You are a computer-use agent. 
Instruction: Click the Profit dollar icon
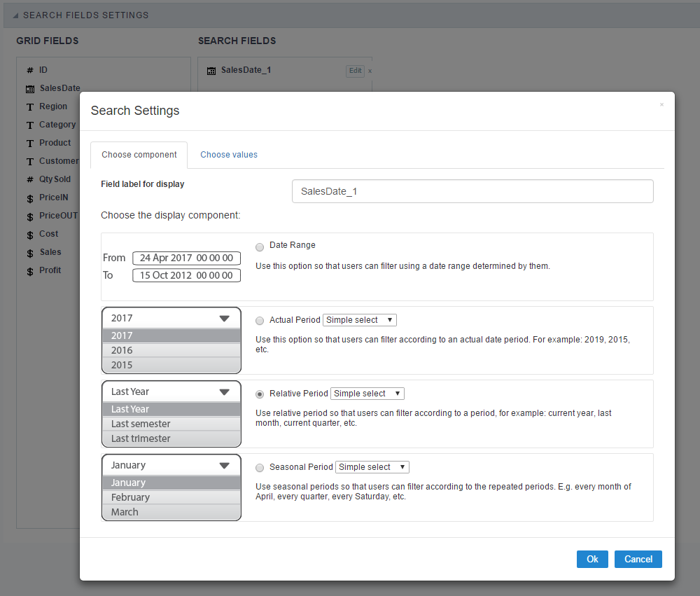(30, 271)
